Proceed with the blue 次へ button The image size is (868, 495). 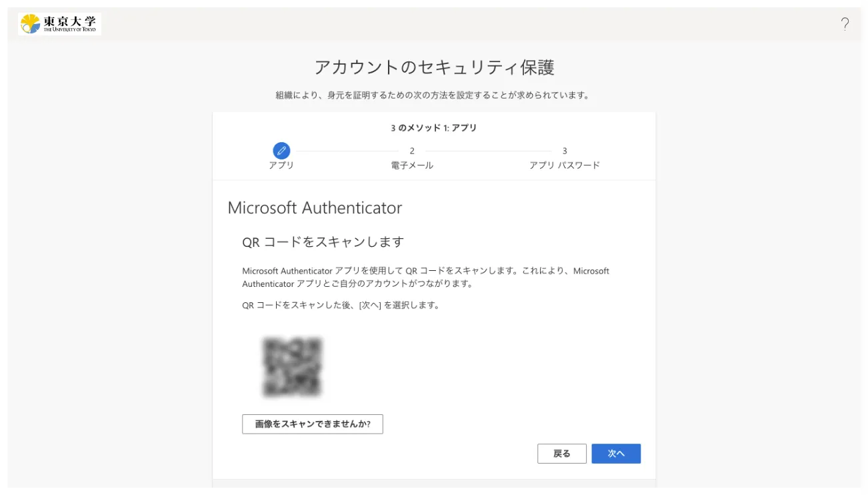click(x=616, y=454)
